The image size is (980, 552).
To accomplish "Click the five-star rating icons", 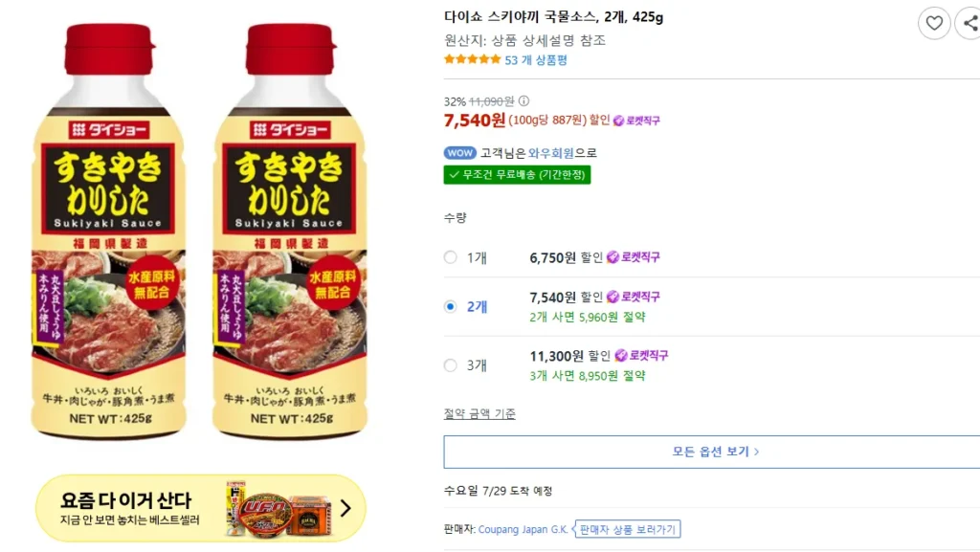I will (473, 60).
